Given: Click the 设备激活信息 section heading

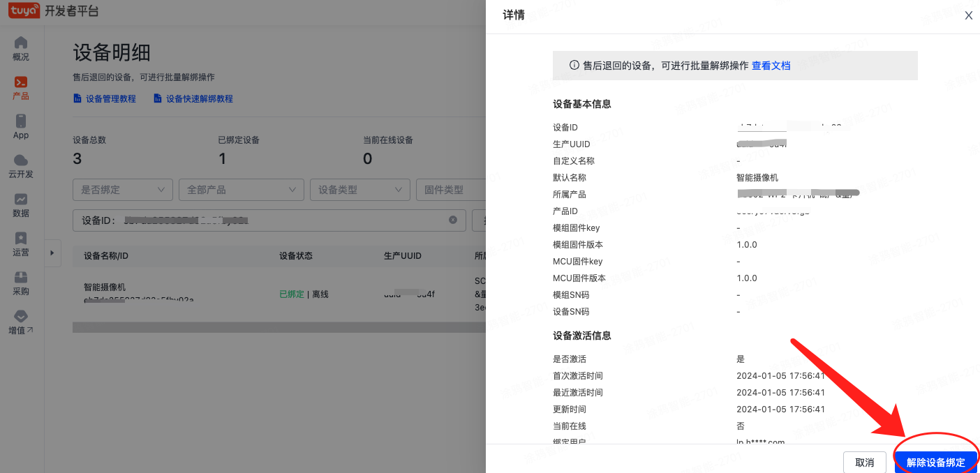Looking at the screenshot, I should click(582, 336).
